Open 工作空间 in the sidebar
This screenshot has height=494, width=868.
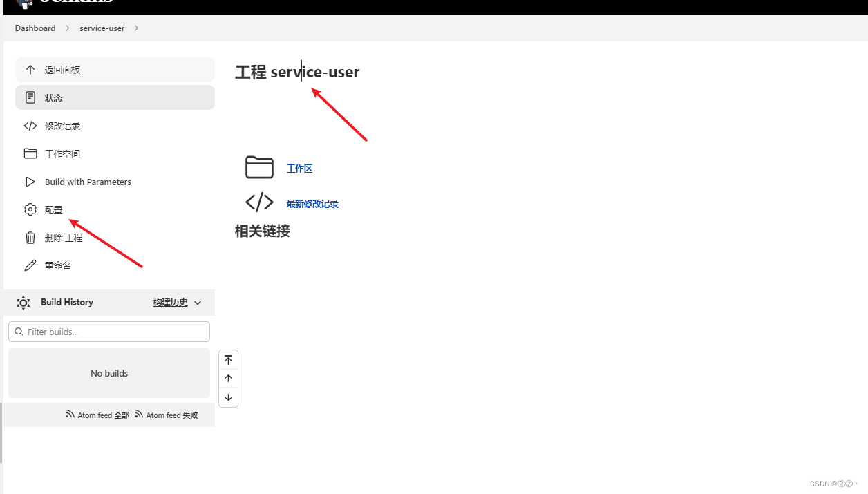pos(115,153)
